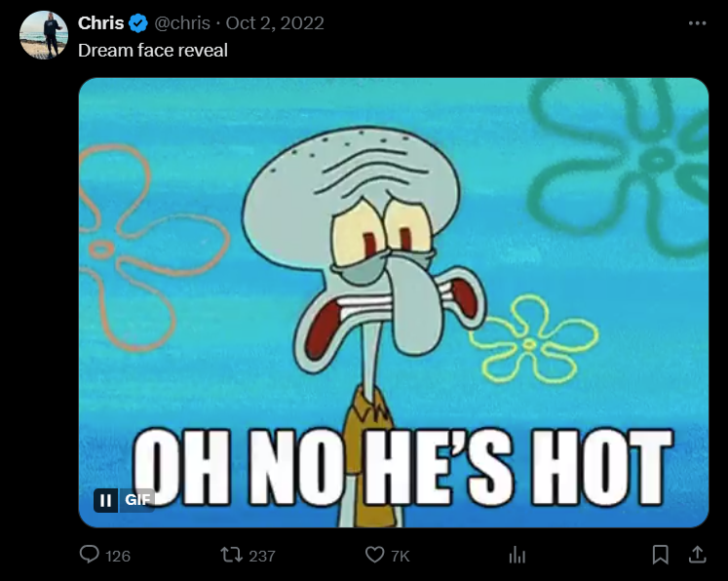Click the reply speech bubble icon

89,555
